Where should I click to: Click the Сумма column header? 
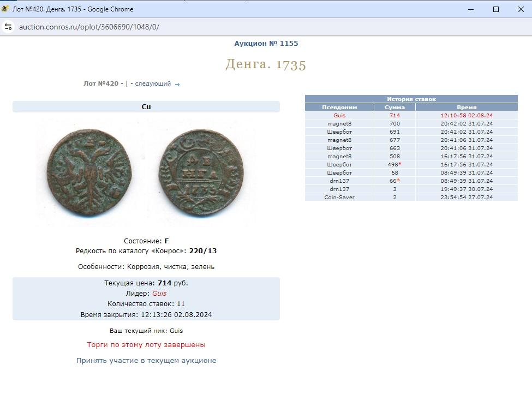(394, 107)
